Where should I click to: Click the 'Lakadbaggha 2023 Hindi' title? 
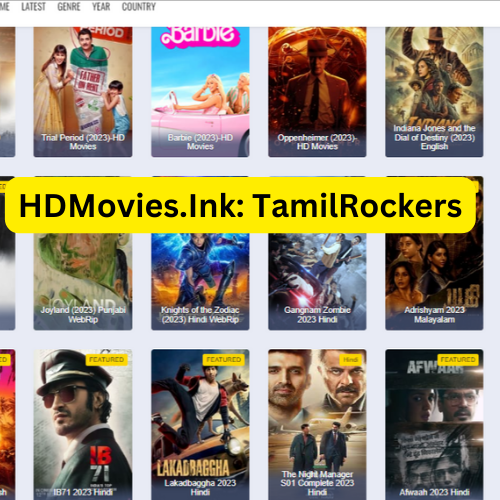(x=200, y=487)
